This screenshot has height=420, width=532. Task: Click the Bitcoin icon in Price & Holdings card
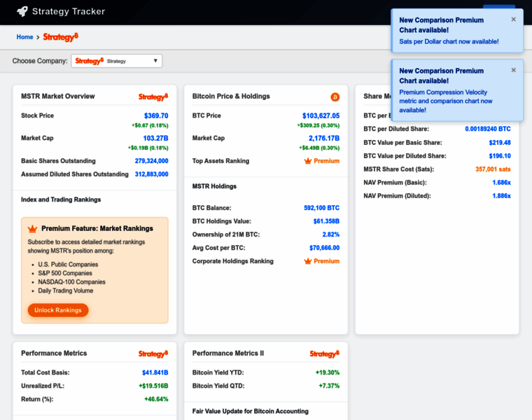point(335,97)
